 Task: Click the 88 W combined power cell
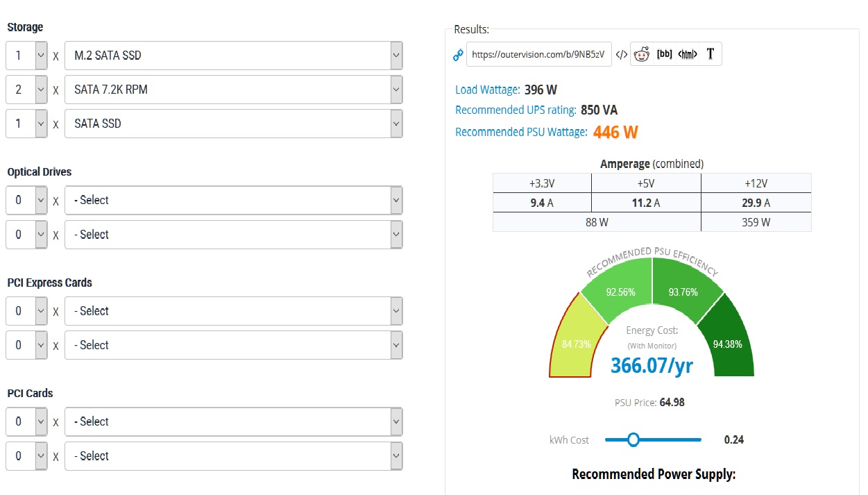597,222
